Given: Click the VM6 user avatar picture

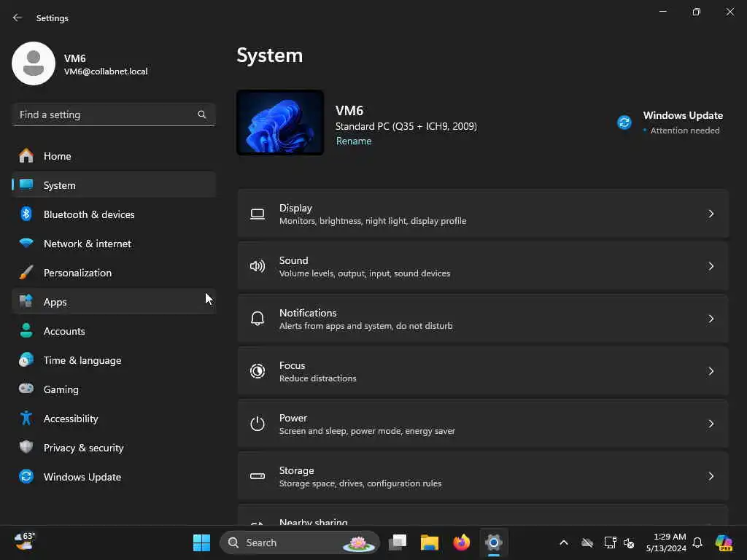Looking at the screenshot, I should click(34, 63).
